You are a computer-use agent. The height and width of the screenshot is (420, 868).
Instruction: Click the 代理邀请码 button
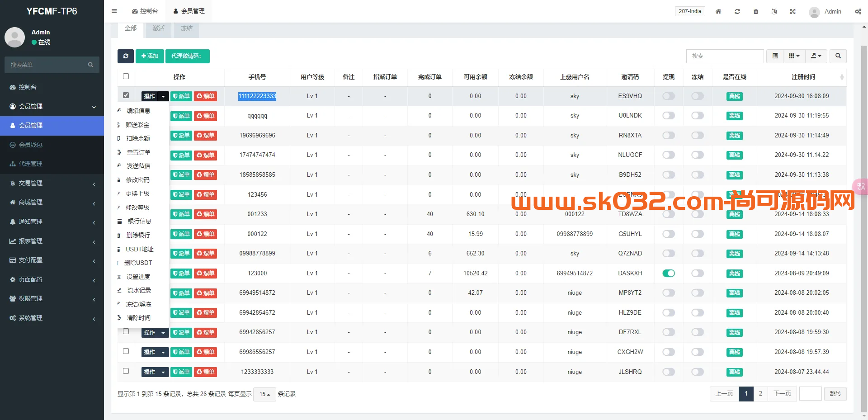(x=188, y=56)
